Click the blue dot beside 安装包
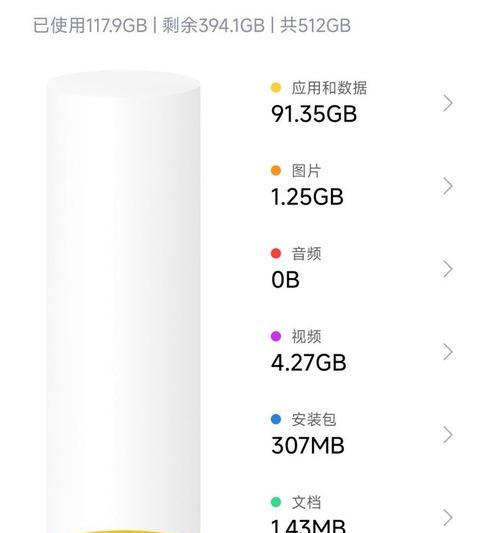 click(x=276, y=419)
